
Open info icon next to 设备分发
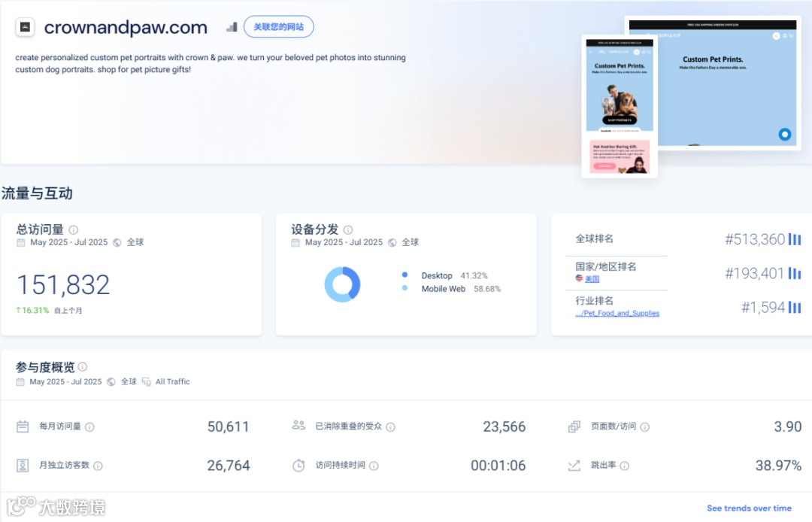(348, 229)
